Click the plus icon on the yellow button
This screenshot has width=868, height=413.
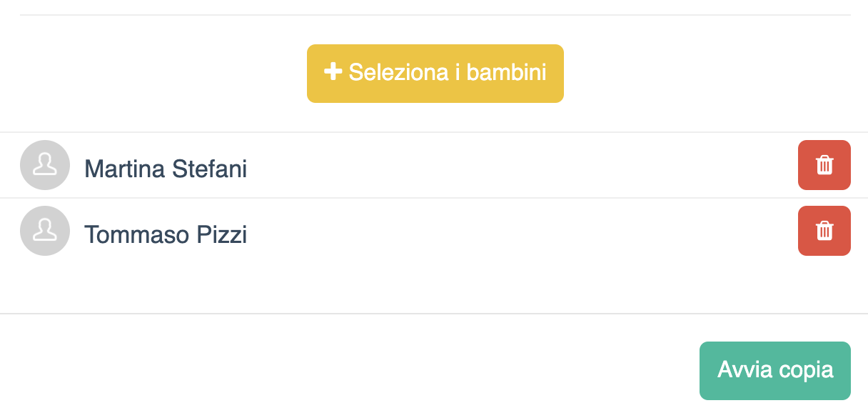[331, 72]
